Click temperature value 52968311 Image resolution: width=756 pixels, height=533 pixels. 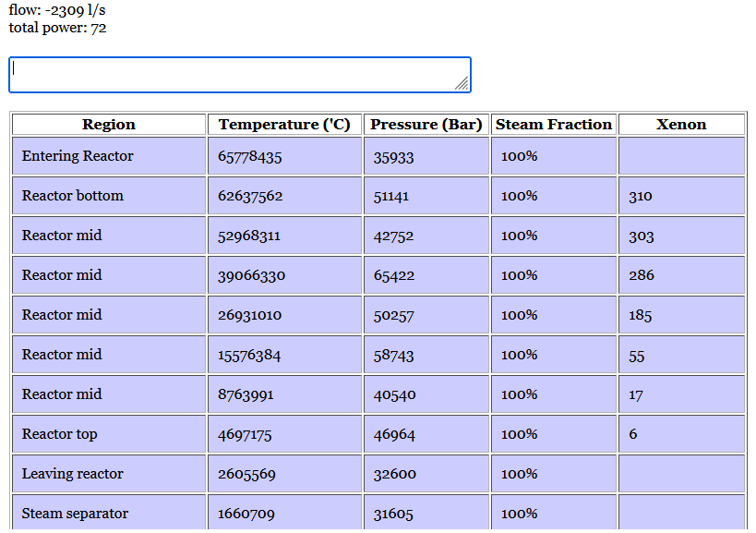pyautogui.click(x=249, y=236)
